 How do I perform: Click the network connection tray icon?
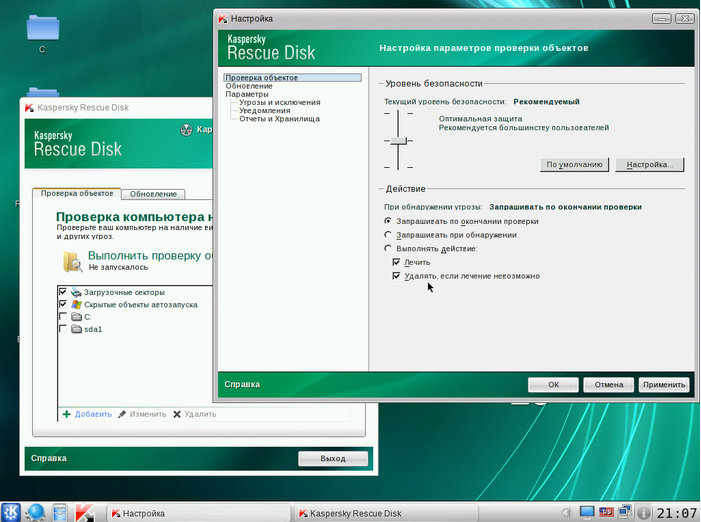(625, 512)
